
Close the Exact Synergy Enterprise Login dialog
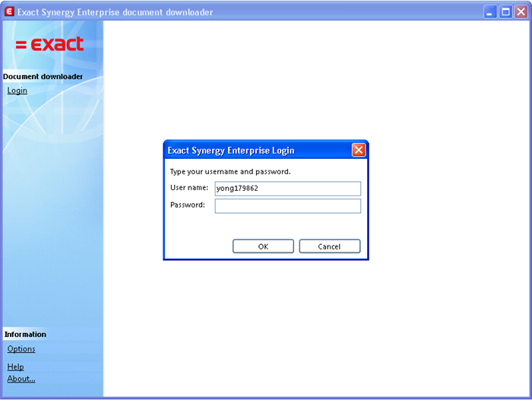(x=359, y=150)
